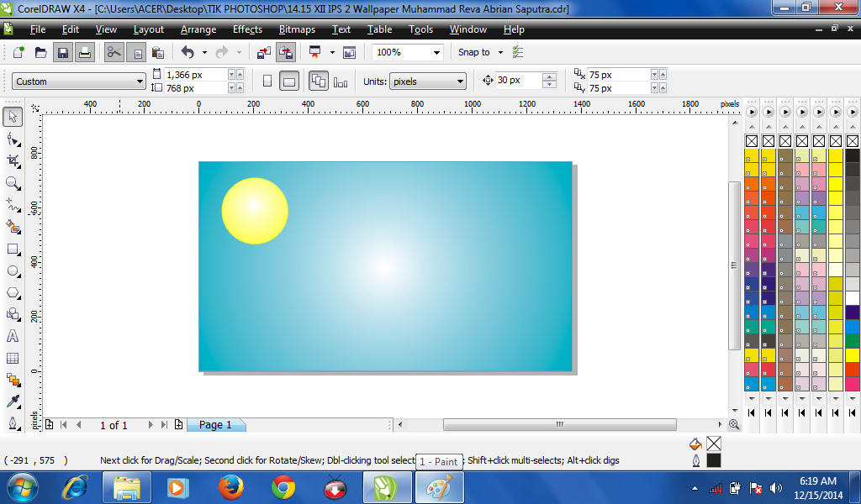Viewport: 861px width, 504px height.
Task: Open the Bitmaps menu
Action: pyautogui.click(x=297, y=29)
